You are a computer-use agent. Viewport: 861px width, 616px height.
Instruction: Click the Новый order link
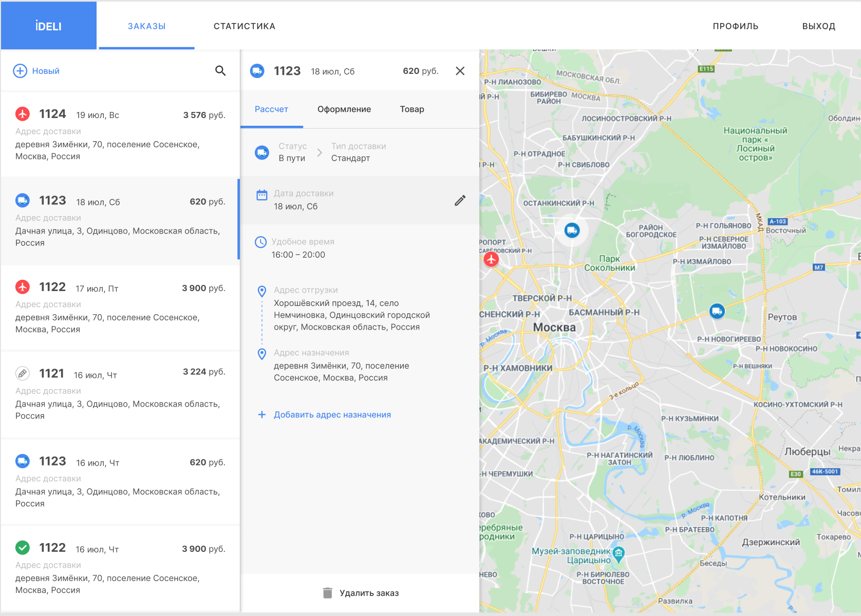(46, 71)
